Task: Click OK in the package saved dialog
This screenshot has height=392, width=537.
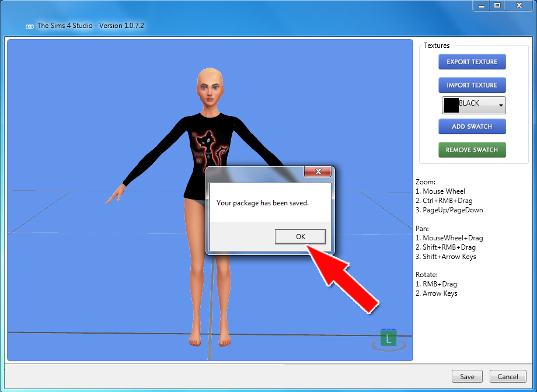Action: tap(301, 237)
